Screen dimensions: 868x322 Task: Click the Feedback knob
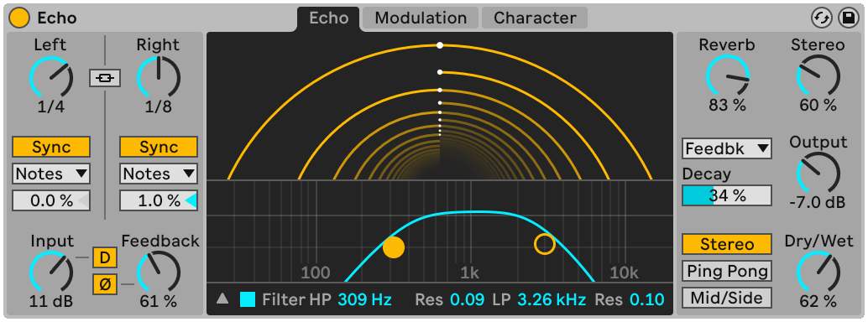tap(159, 273)
